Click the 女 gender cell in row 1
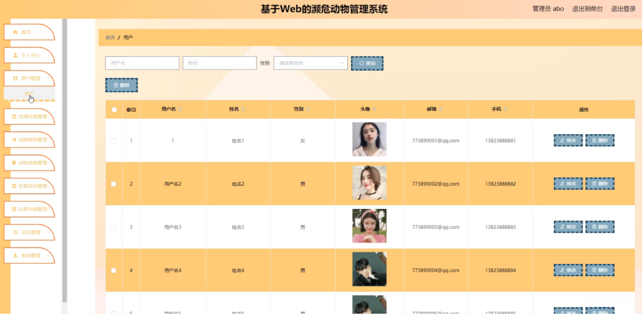 point(303,141)
